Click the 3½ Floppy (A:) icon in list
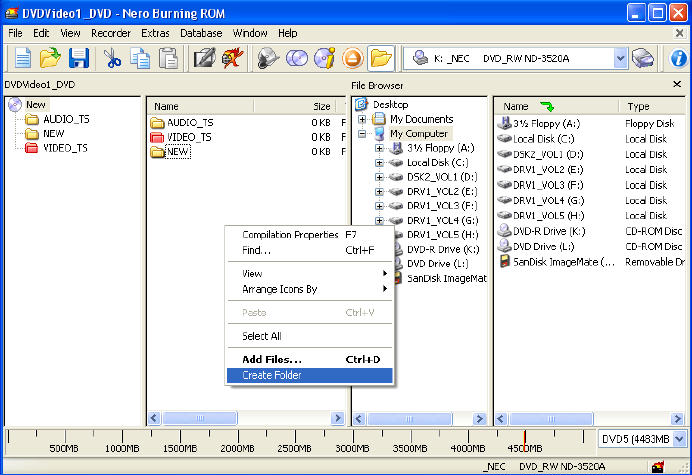This screenshot has width=692, height=475. coord(504,123)
